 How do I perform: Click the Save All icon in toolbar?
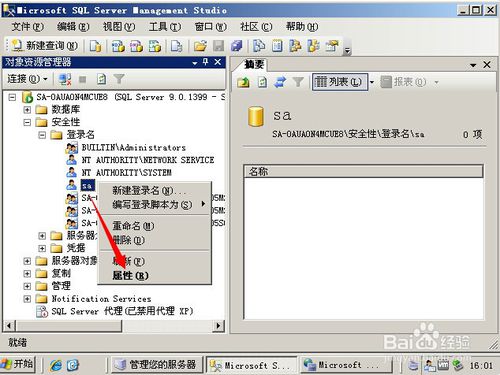236,46
